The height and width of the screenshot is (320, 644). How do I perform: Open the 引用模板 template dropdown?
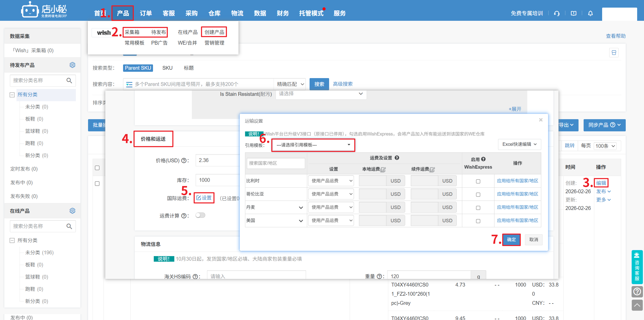click(x=313, y=145)
